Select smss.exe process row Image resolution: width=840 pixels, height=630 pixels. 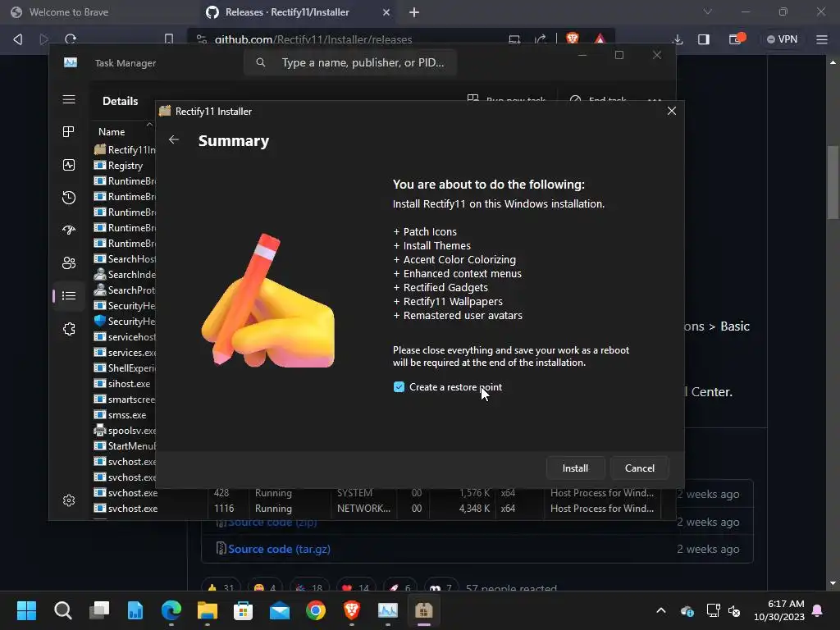pyautogui.click(x=125, y=414)
